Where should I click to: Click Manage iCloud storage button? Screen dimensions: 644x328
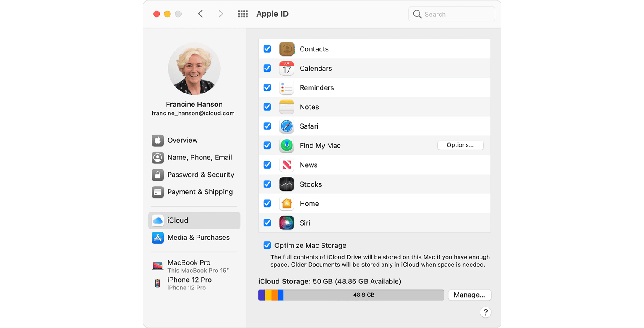pos(469,295)
